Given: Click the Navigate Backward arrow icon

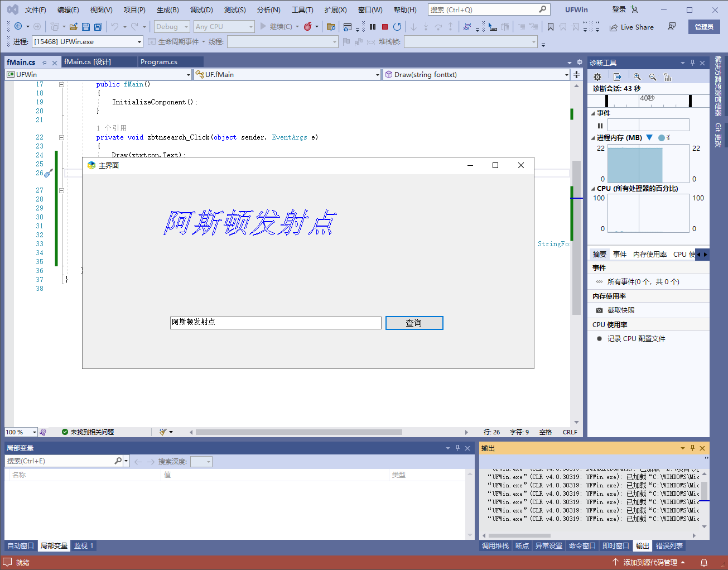Looking at the screenshot, I should [x=18, y=26].
